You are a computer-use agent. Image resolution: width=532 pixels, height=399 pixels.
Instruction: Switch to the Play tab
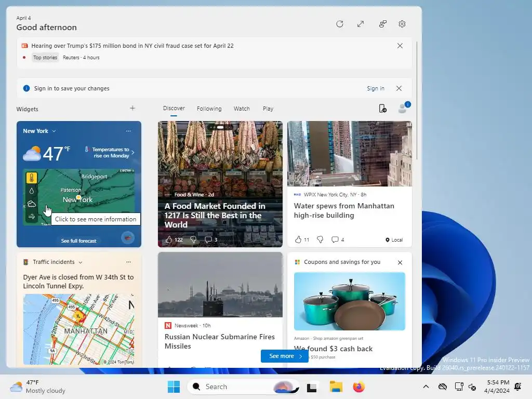pos(268,109)
